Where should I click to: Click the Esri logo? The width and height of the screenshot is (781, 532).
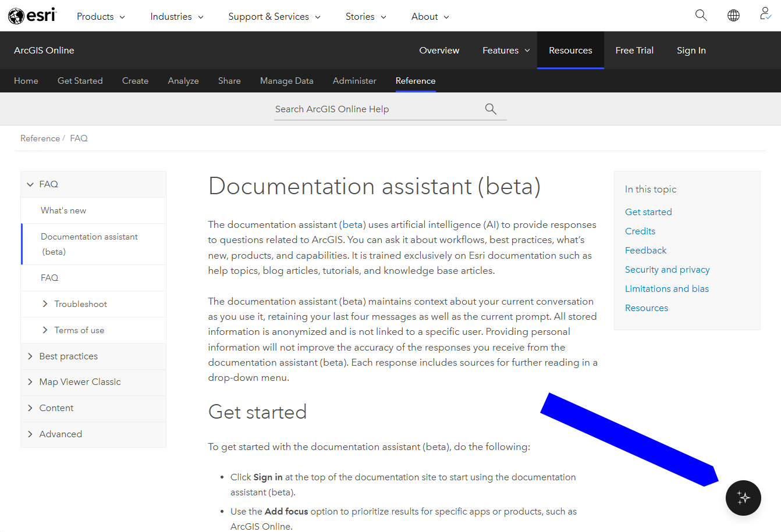point(32,15)
